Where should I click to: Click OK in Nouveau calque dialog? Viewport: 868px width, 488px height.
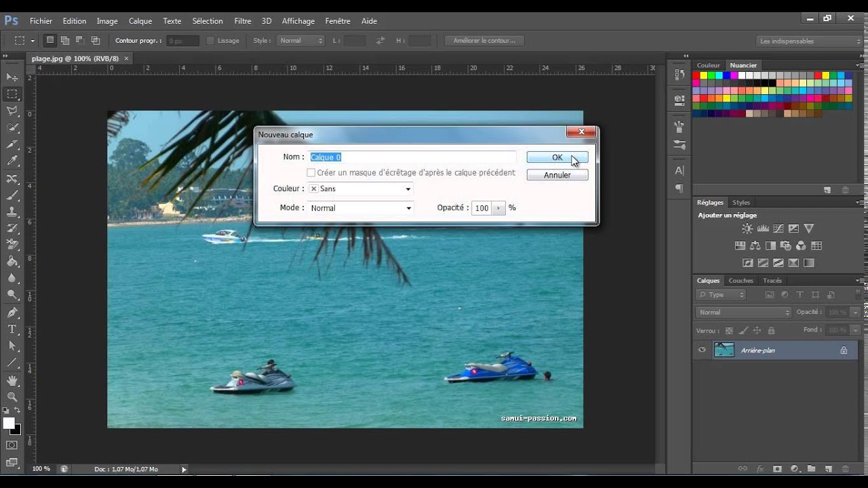tap(557, 157)
